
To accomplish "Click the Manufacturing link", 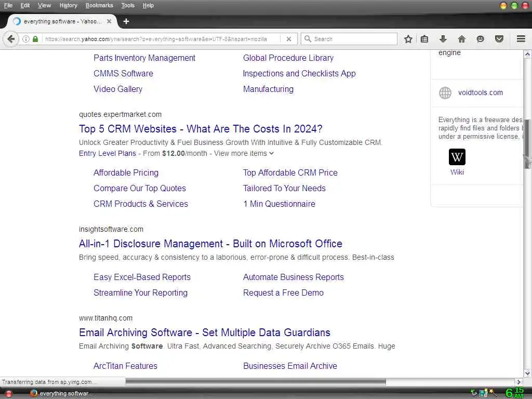I will [268, 89].
